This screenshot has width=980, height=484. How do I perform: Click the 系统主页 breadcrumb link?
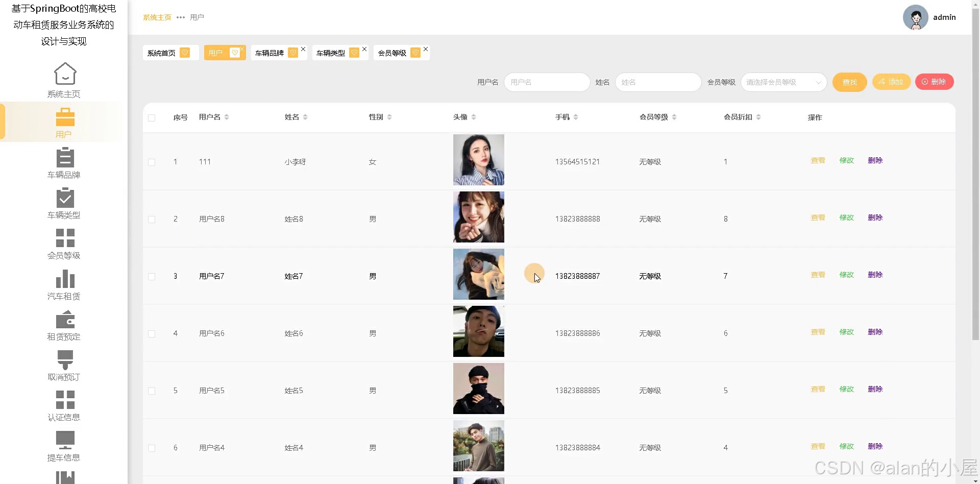click(157, 17)
